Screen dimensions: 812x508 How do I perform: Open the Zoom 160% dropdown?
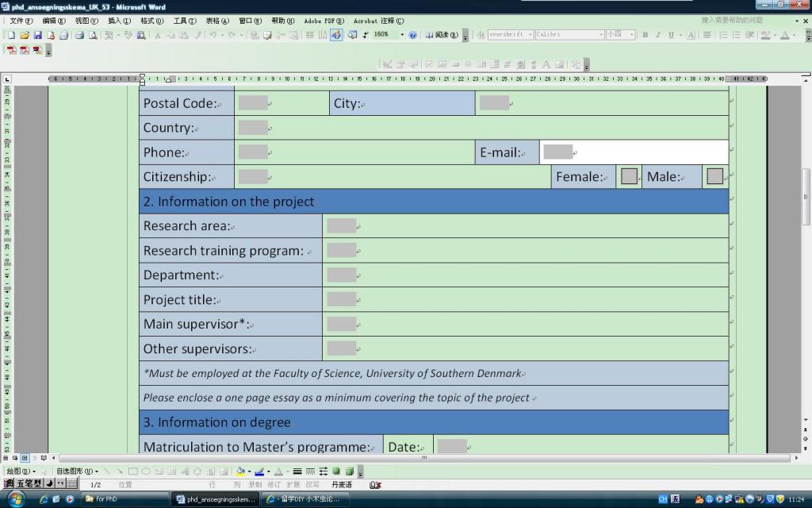[402, 35]
